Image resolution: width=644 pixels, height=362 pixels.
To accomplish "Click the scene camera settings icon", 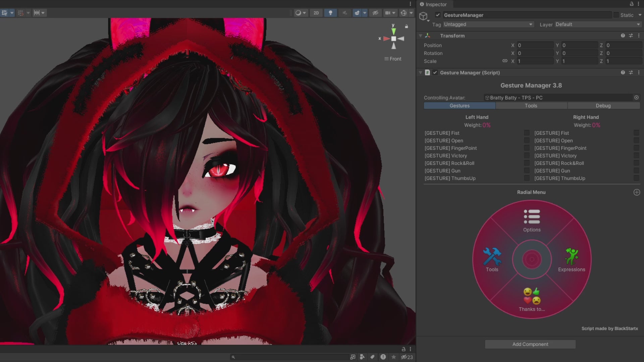I will click(x=388, y=13).
